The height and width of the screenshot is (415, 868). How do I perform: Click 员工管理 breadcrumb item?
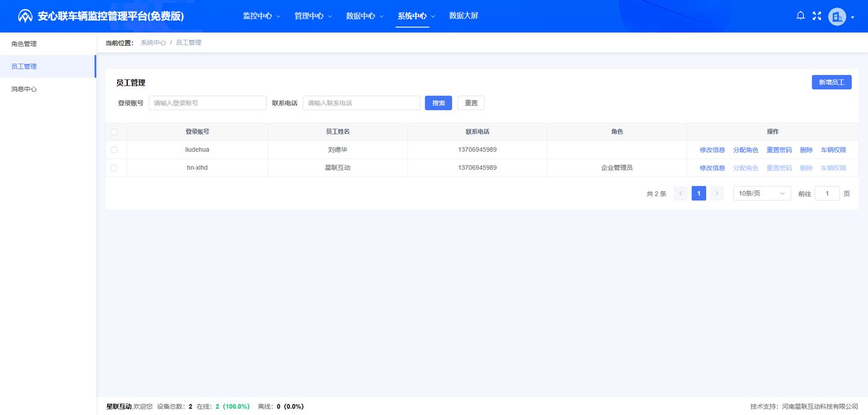(x=188, y=43)
